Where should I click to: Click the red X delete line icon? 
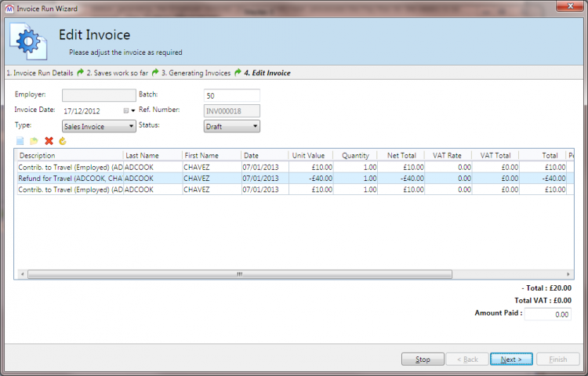point(49,141)
